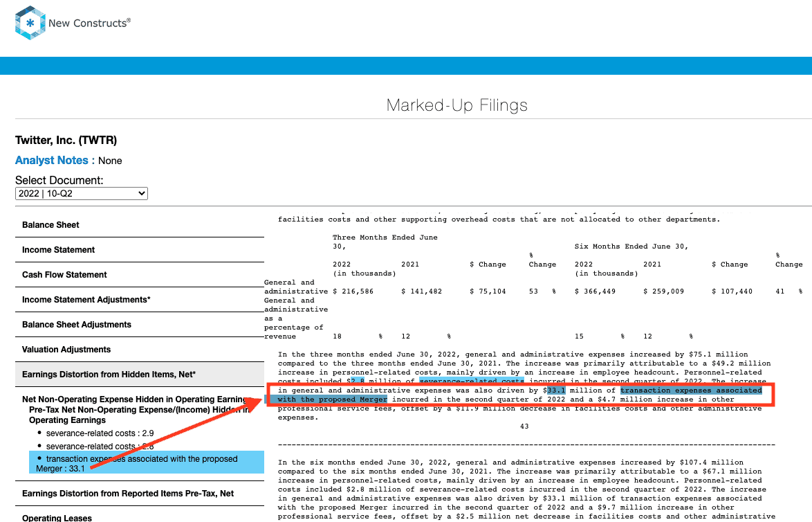This screenshot has height=522, width=812.
Task: Click the $ 216,586 table value
Action: point(353,291)
